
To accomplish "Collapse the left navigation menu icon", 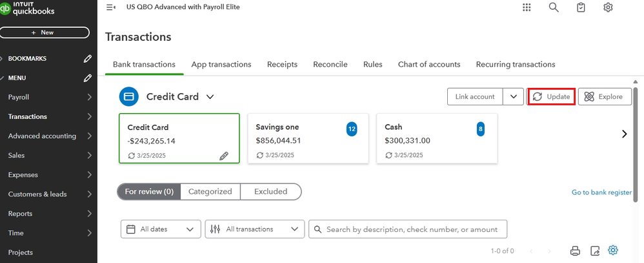I will coord(111,7).
